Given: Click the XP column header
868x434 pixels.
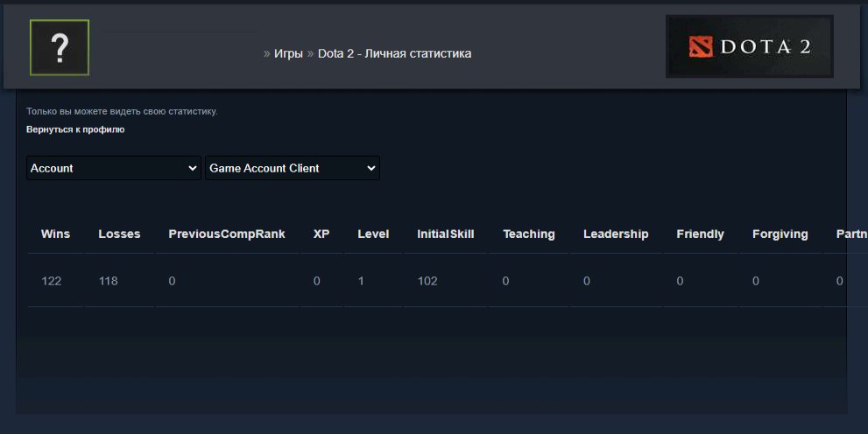Looking at the screenshot, I should 321,234.
